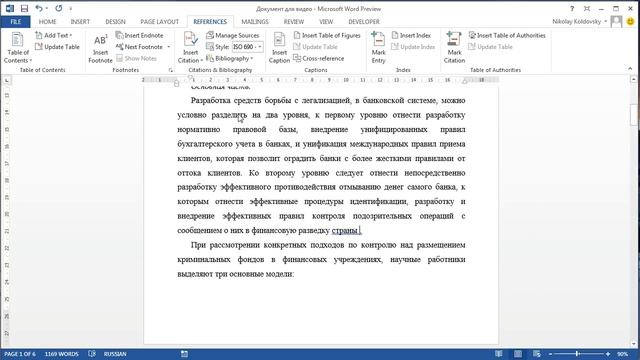The width and height of the screenshot is (640, 360).
Task: Open Word Help question mark
Action: [x=572, y=9]
